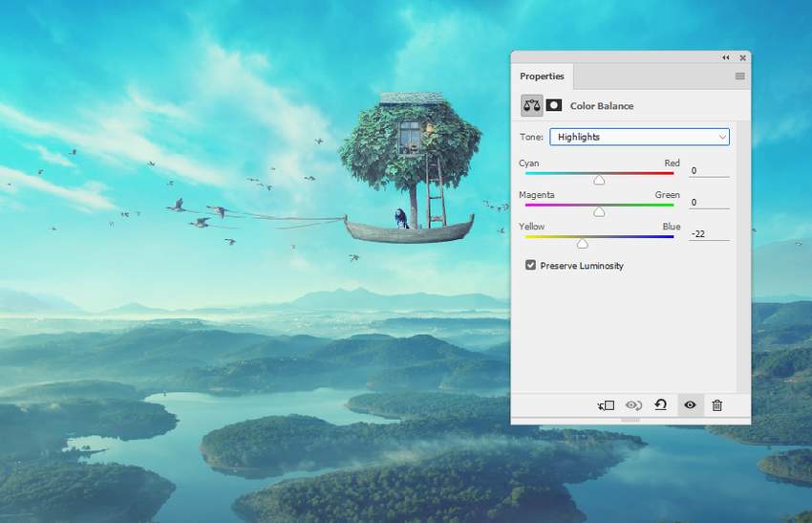Click the Color Balance adjustment icon

pos(531,106)
